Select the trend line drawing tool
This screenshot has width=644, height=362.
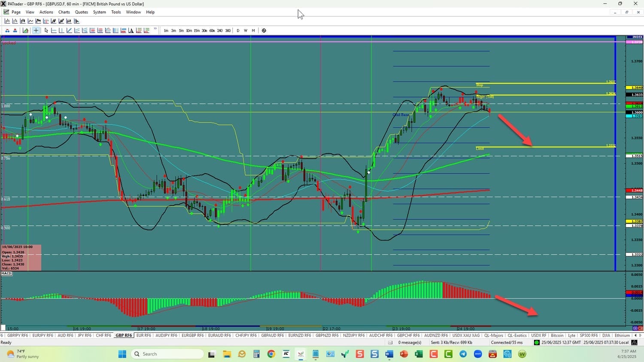click(x=69, y=30)
